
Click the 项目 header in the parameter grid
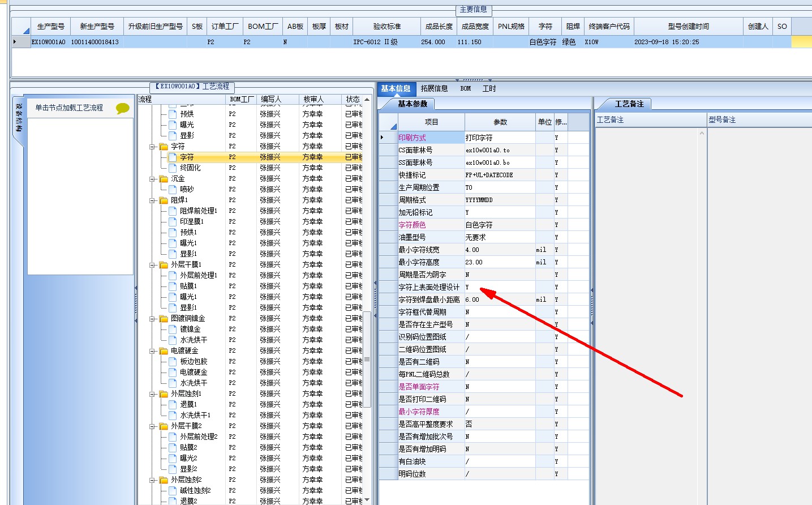(x=431, y=122)
